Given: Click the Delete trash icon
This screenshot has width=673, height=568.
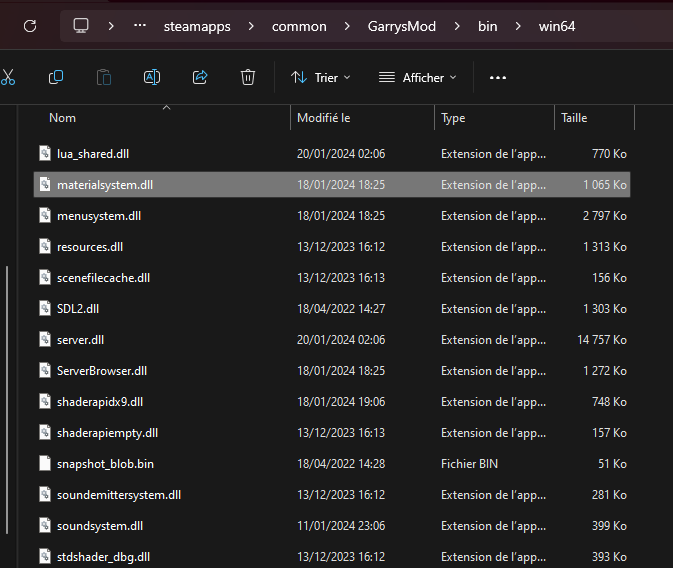Looking at the screenshot, I should (248, 77).
